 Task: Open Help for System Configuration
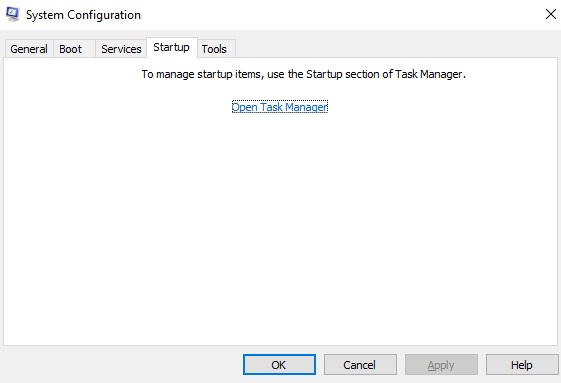point(522,365)
